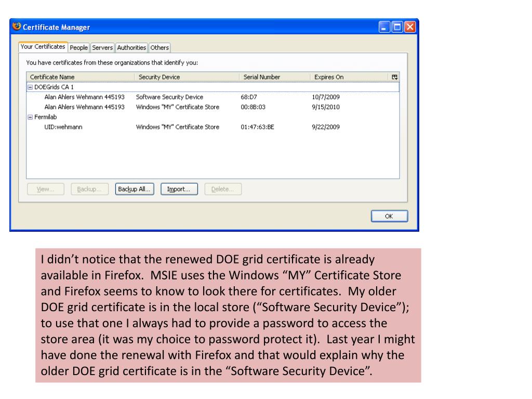Viewport: 532px width, 399px height.
Task: Sort by Security Device column header
Action: 187,77
